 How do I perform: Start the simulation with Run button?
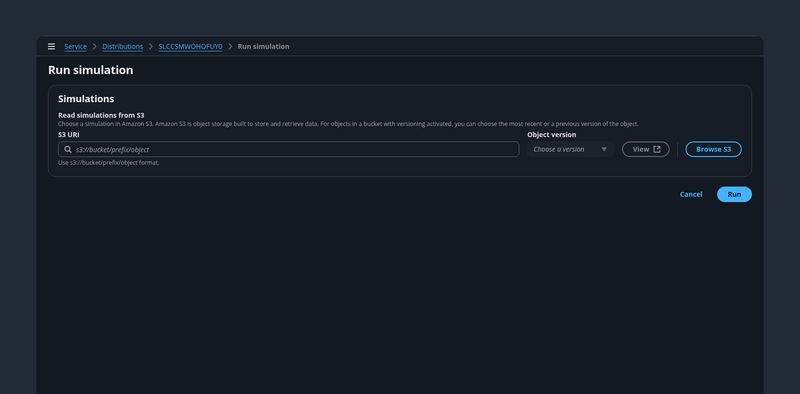[x=734, y=194]
